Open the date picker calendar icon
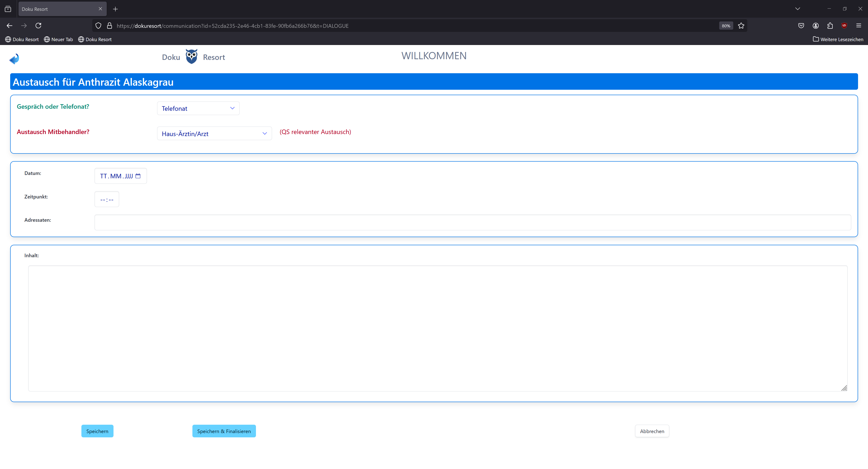868x469 pixels. pyautogui.click(x=138, y=176)
